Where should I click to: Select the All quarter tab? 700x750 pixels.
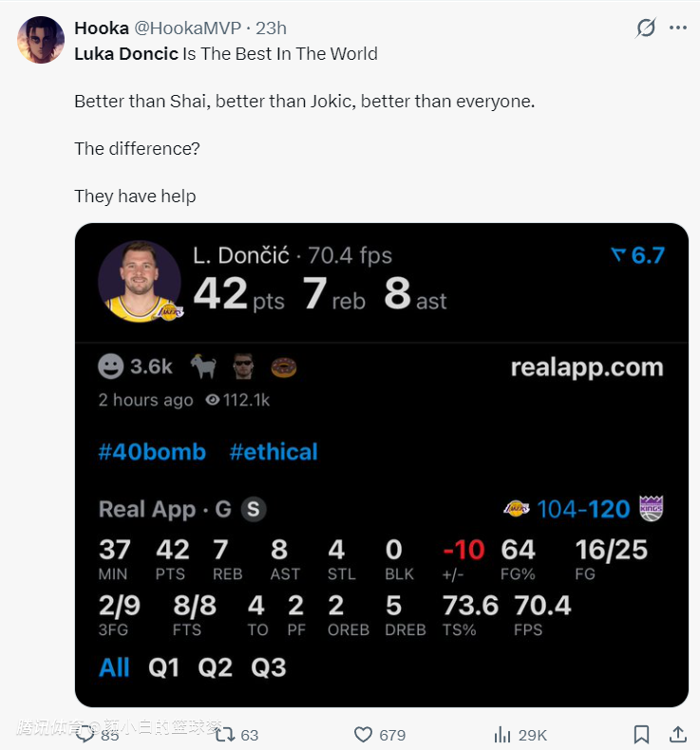point(114,667)
